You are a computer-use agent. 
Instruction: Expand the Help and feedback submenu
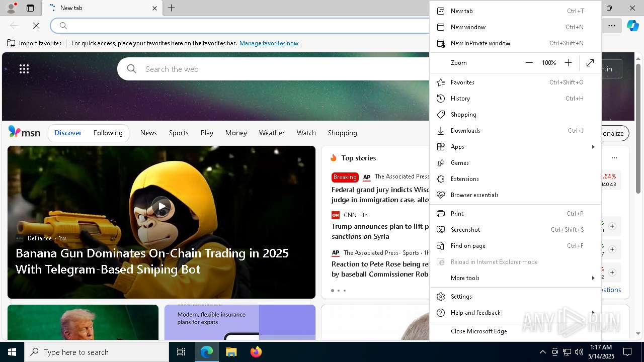(x=515, y=313)
